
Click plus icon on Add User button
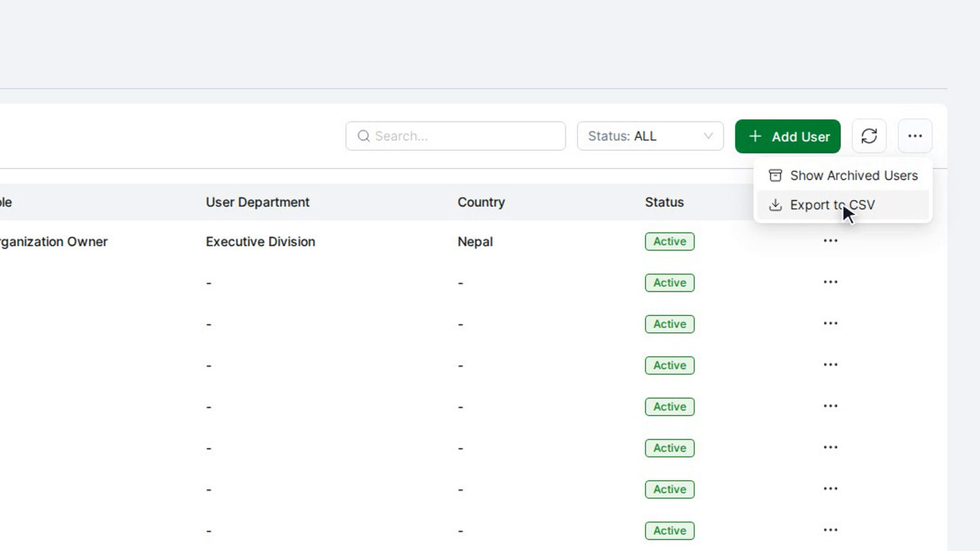tap(755, 136)
